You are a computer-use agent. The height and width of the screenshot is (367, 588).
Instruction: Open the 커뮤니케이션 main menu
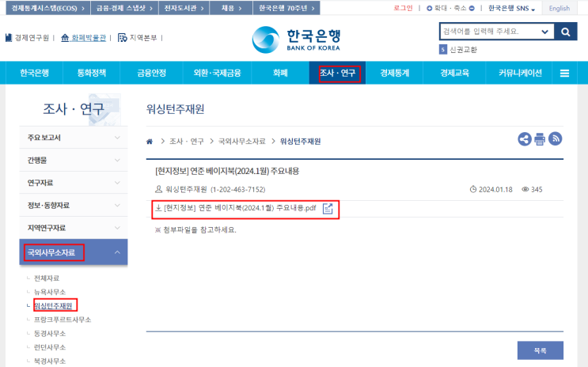pos(520,73)
